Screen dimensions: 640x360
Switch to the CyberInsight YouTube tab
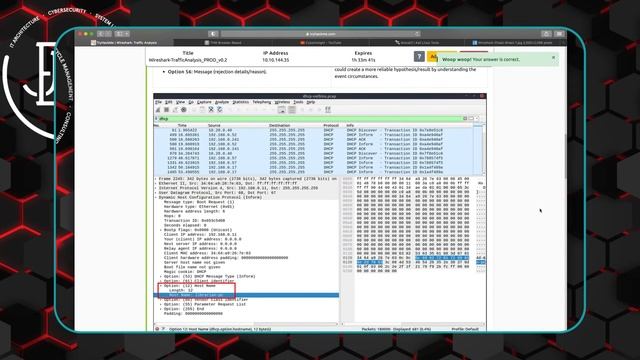click(321, 42)
